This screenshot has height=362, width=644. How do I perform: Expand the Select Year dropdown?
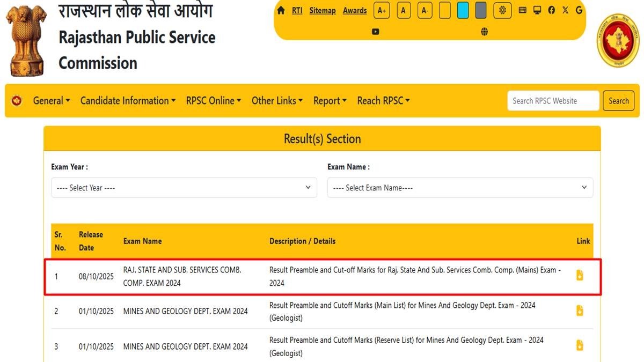184,188
